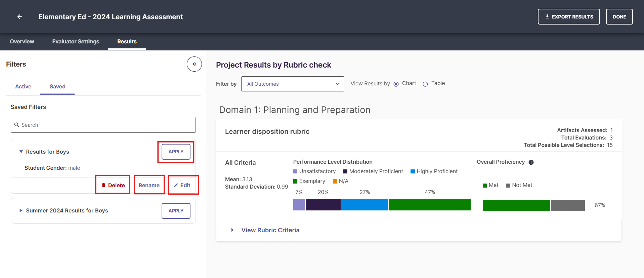This screenshot has height=278, width=644.
Task: Rename the Results for Boys filter
Action: tap(149, 185)
